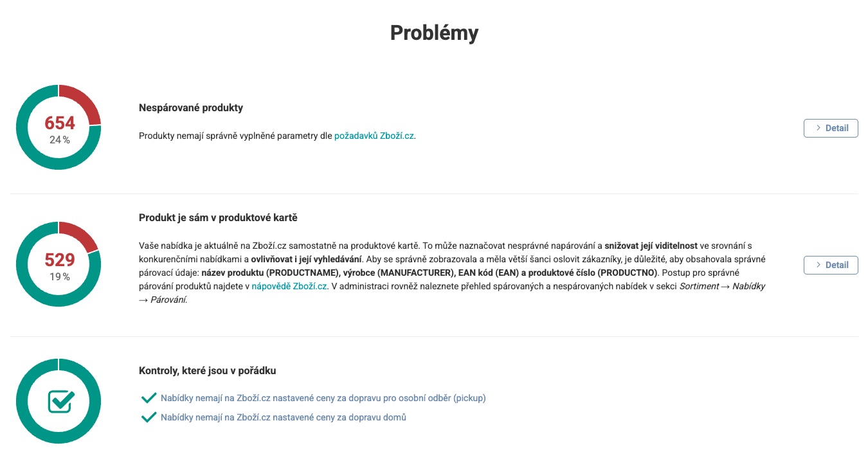The image size is (868, 459).
Task: Follow the 'nápovědě Zboží.cz' help link
Action: tap(289, 286)
